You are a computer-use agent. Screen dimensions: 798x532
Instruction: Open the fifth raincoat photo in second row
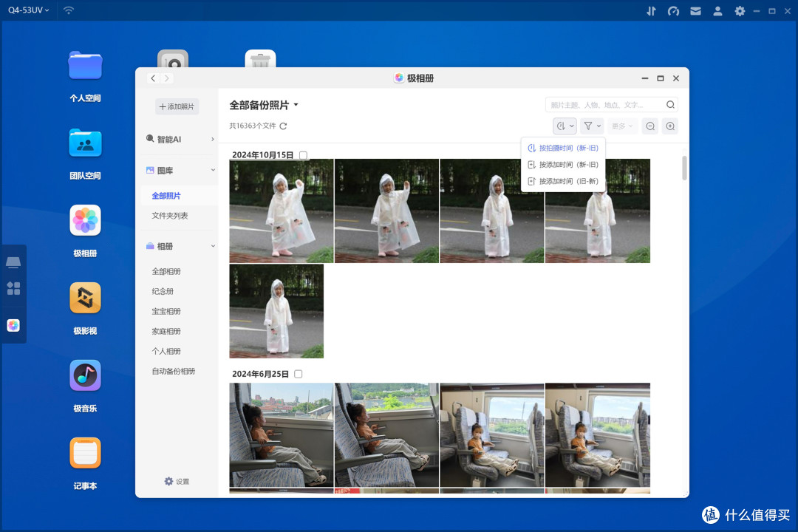(276, 311)
